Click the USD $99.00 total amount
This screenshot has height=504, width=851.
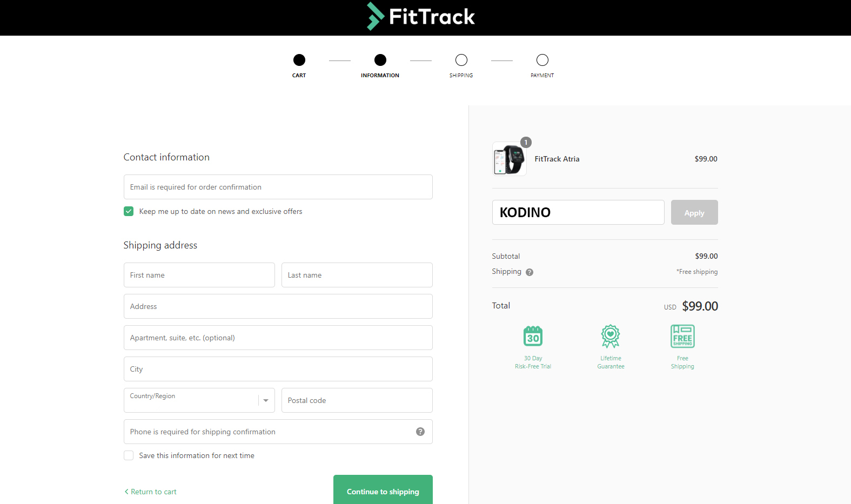(691, 306)
